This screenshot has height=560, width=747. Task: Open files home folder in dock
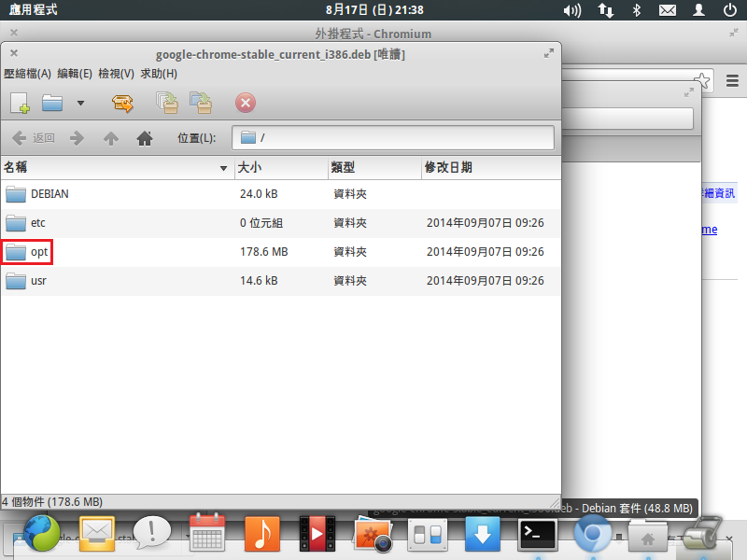(x=648, y=535)
